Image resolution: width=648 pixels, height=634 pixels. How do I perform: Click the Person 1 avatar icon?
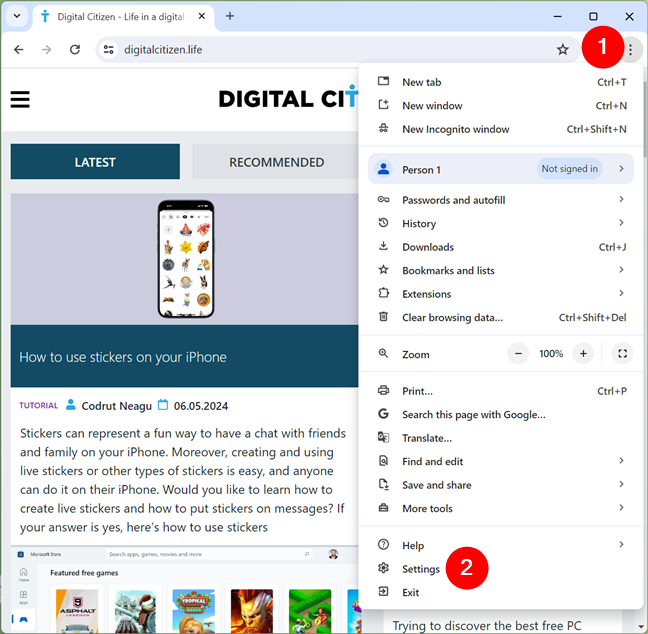(384, 169)
